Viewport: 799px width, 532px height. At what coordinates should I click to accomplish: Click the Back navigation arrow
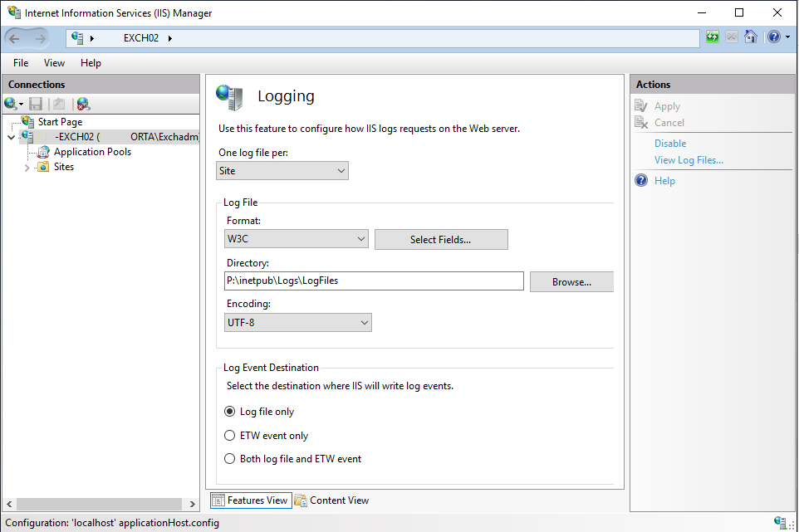(15, 38)
